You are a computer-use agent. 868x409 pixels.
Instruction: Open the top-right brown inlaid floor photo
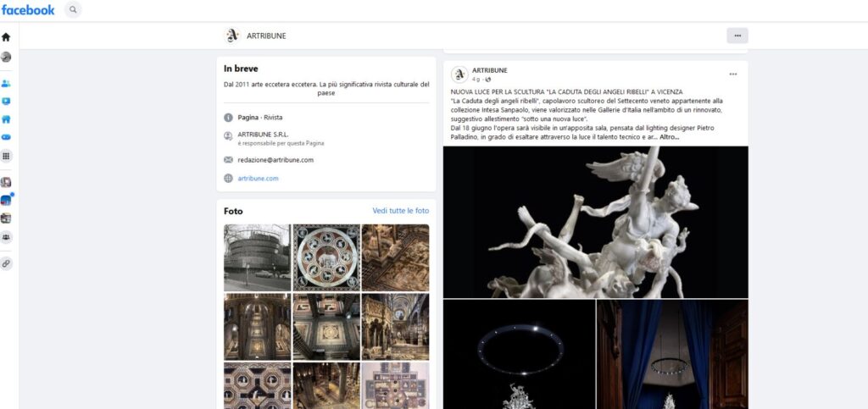(x=395, y=257)
